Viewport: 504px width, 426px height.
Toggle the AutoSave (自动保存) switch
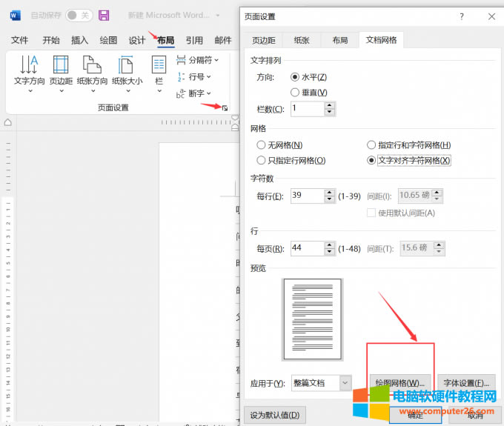[79, 16]
